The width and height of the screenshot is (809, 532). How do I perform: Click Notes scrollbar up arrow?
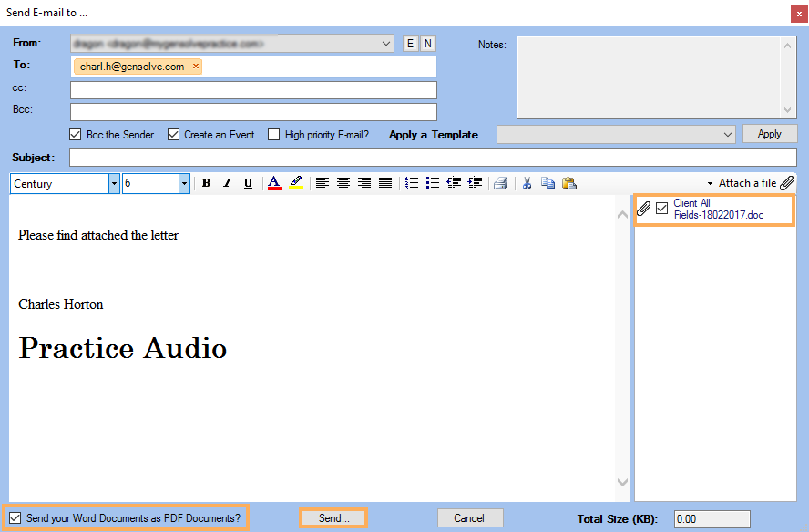click(787, 46)
